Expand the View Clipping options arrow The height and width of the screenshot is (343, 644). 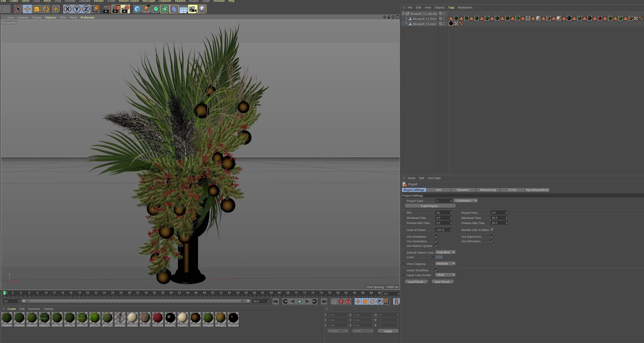coord(403,264)
